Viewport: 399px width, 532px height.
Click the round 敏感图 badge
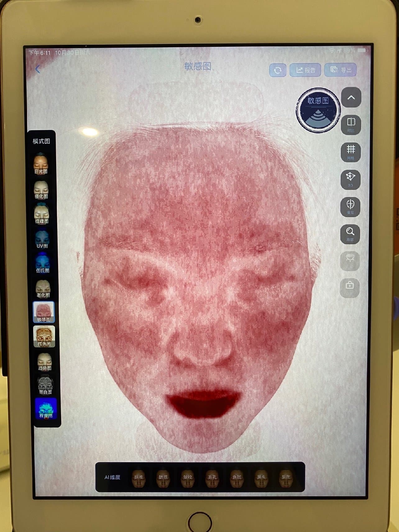point(318,110)
